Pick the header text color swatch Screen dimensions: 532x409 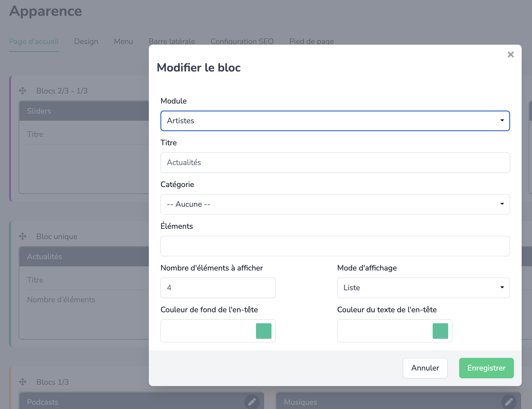tap(440, 331)
